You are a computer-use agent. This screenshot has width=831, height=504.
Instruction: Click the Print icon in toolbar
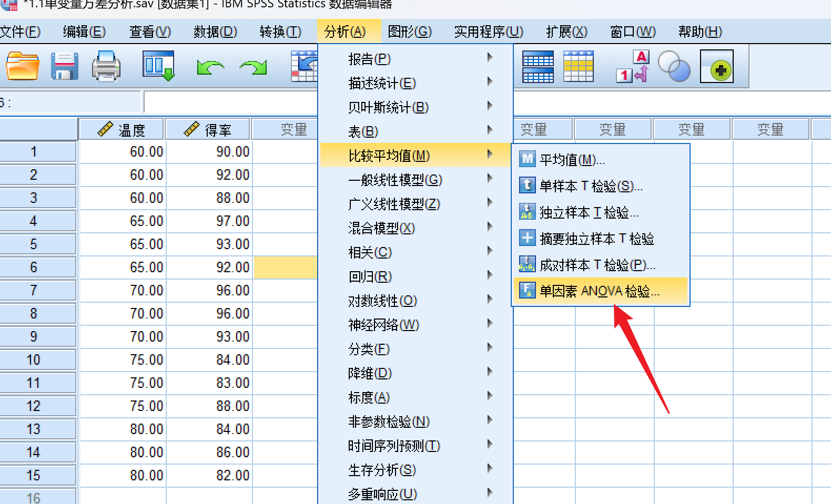[106, 67]
